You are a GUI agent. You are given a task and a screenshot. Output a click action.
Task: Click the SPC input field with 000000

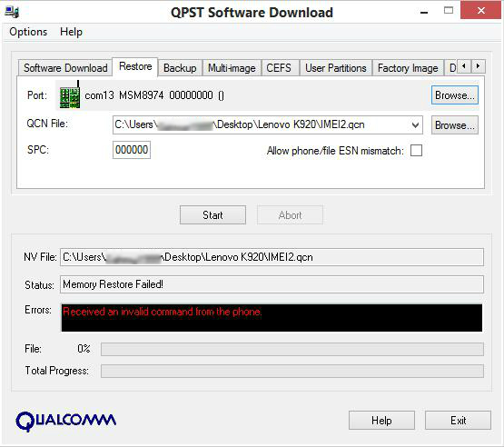point(132,150)
